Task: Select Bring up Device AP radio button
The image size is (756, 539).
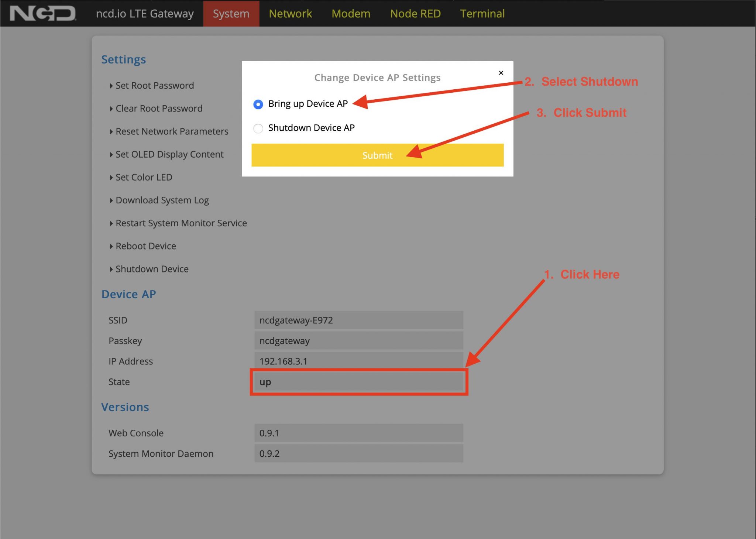Action: coord(258,104)
